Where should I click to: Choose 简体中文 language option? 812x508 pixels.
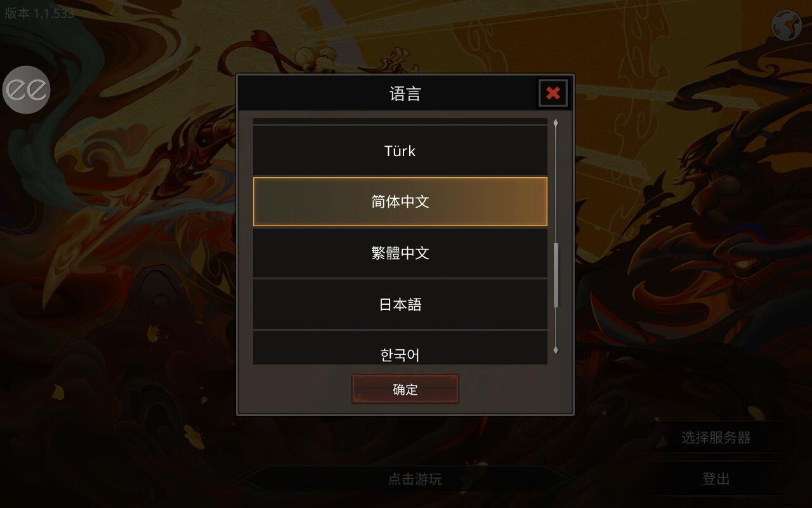[400, 201]
